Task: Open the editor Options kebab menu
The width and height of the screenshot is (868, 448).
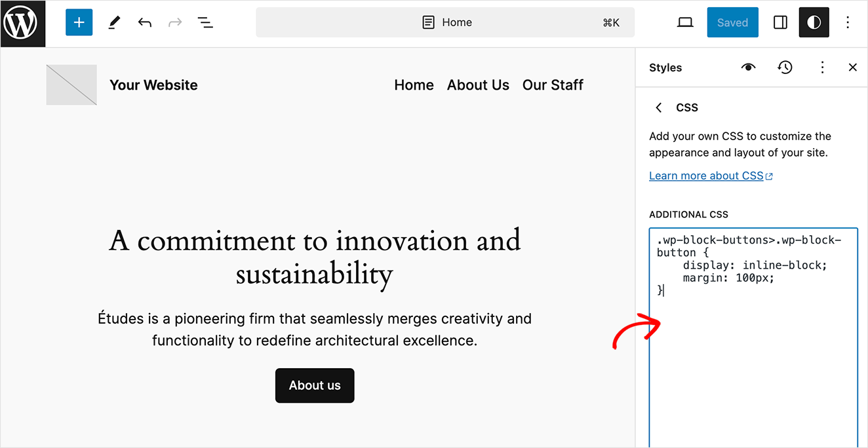Action: (848, 22)
